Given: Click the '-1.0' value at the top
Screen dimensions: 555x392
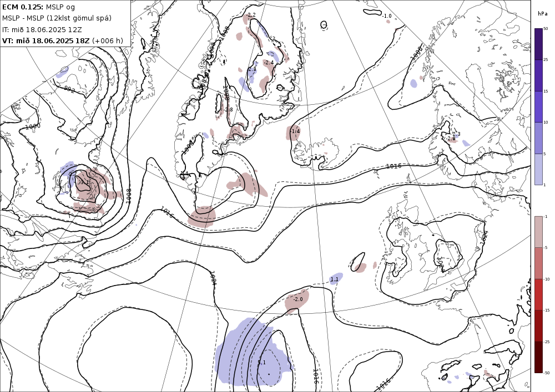Looking at the screenshot, I should 386,16.
